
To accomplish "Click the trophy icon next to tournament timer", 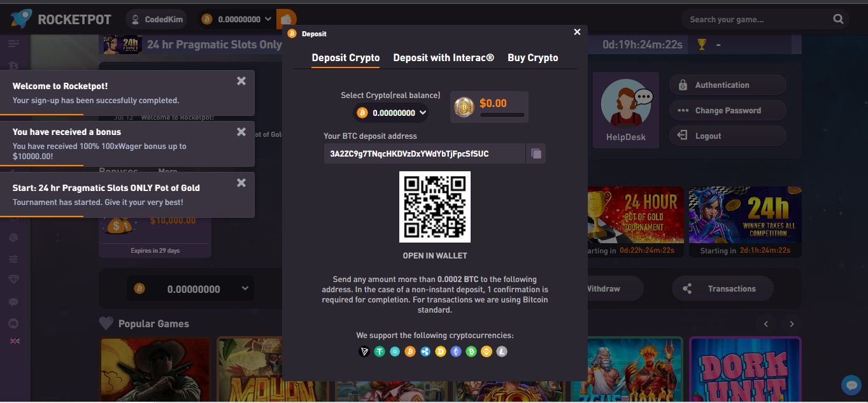I will click(702, 45).
